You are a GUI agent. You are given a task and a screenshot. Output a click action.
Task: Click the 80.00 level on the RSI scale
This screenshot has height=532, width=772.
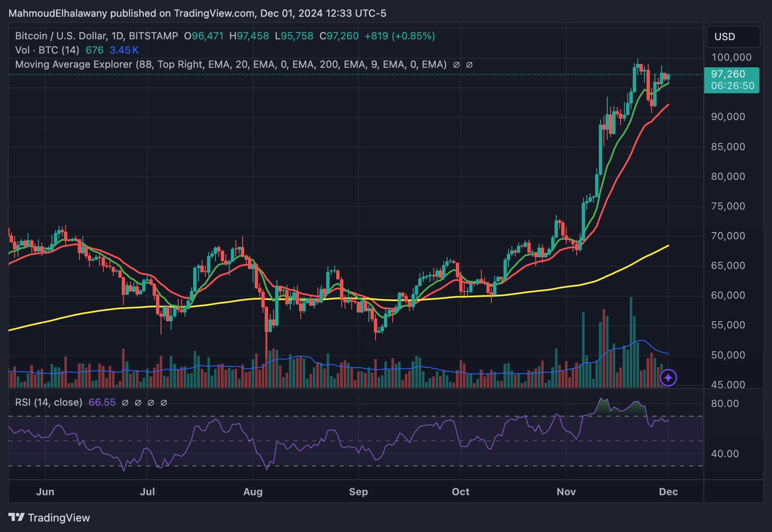[725, 404]
